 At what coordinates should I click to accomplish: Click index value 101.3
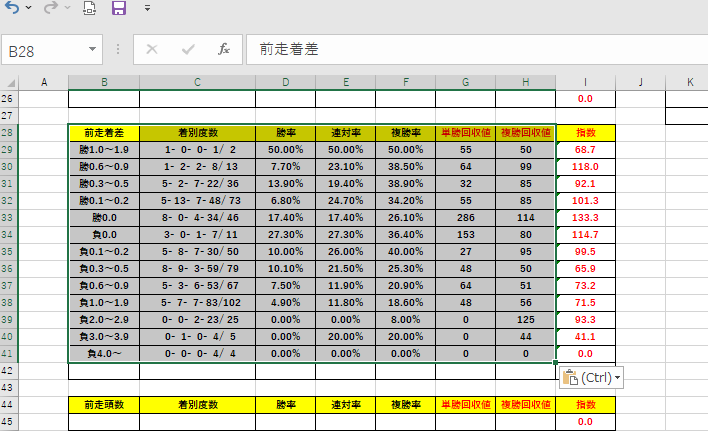tap(585, 200)
